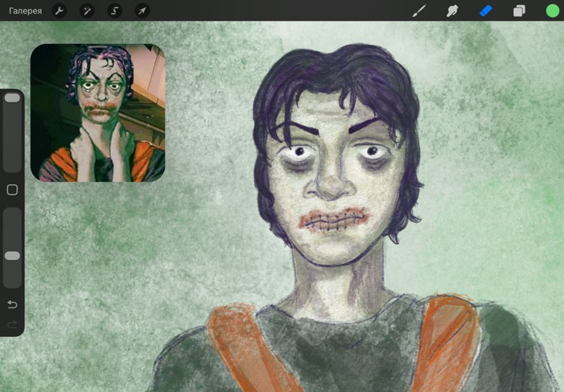This screenshot has width=564, height=392.
Task: Activate the Transform arrow tool
Action: click(x=143, y=11)
